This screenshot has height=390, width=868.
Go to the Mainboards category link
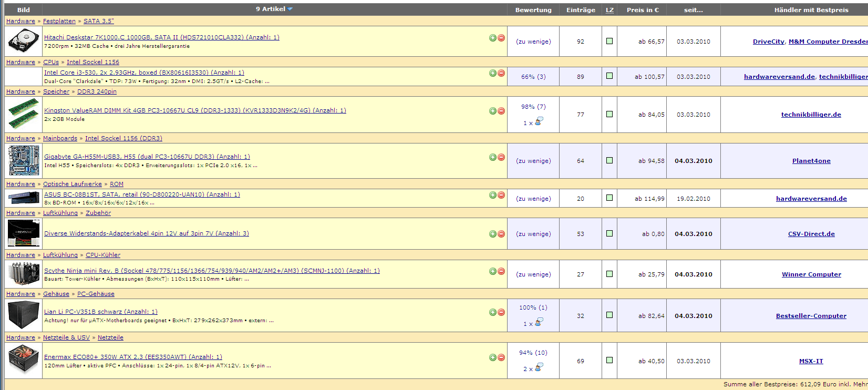(x=60, y=138)
